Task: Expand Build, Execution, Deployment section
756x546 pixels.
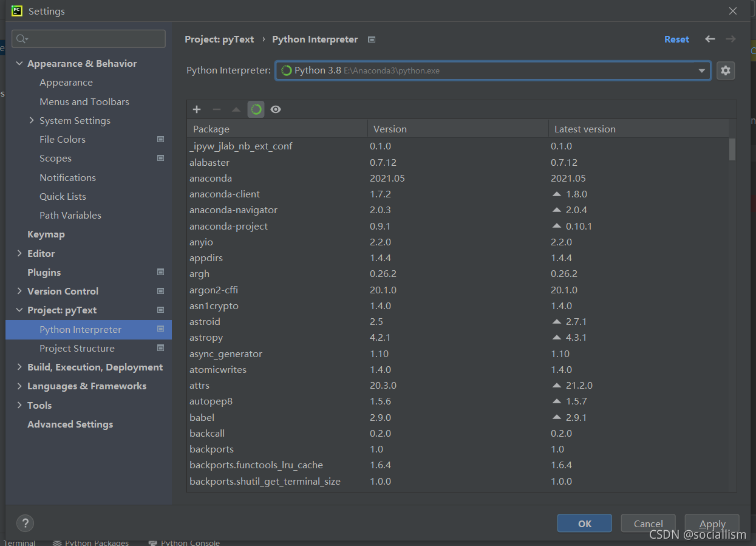Action: tap(19, 367)
